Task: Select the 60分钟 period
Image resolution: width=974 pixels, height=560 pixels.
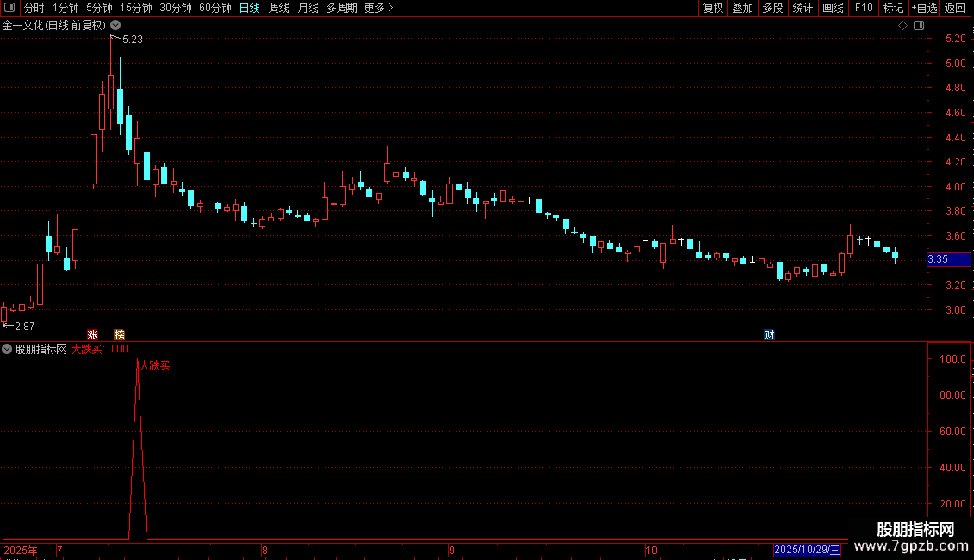Action: pos(215,8)
